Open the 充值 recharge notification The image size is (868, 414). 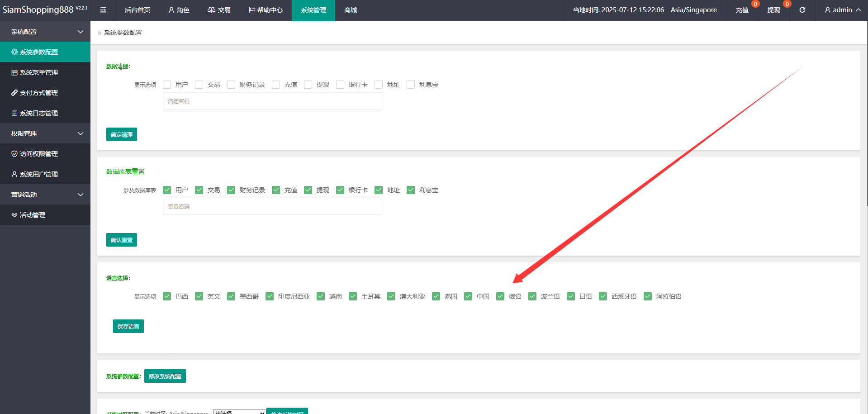pyautogui.click(x=742, y=10)
